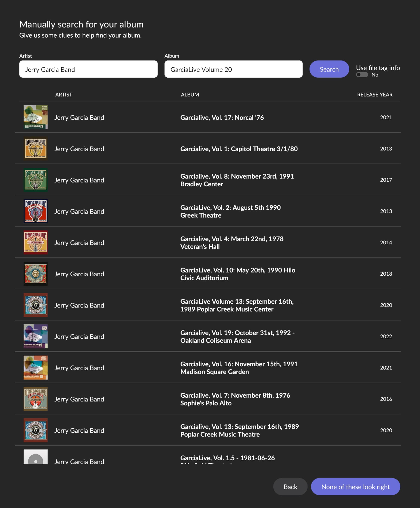420x508 pixels.
Task: Select the Volume 19 Oakland cover art
Action: 36,336
